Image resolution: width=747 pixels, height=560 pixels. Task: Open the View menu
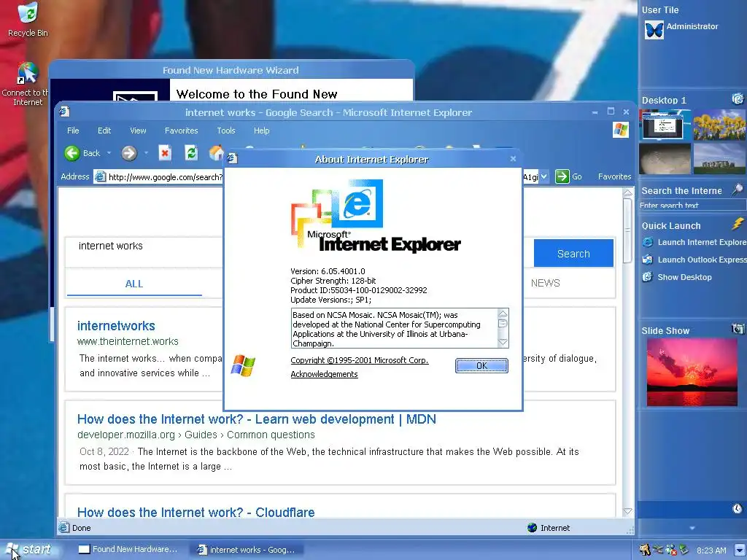pyautogui.click(x=138, y=131)
